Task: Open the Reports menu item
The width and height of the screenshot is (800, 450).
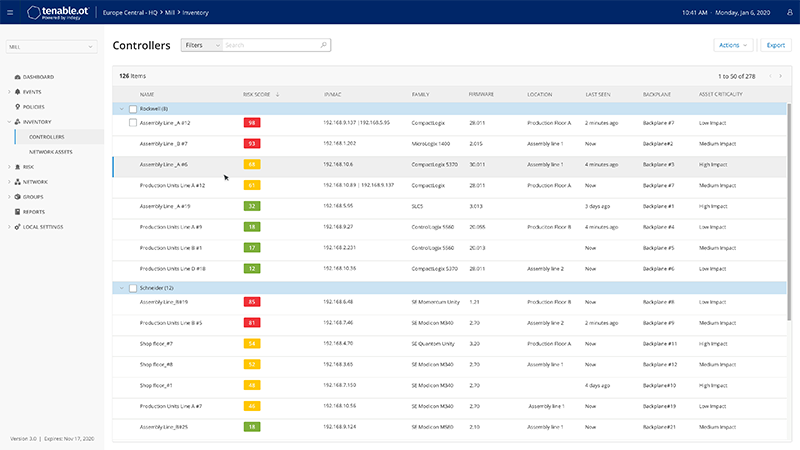Action: tap(34, 212)
